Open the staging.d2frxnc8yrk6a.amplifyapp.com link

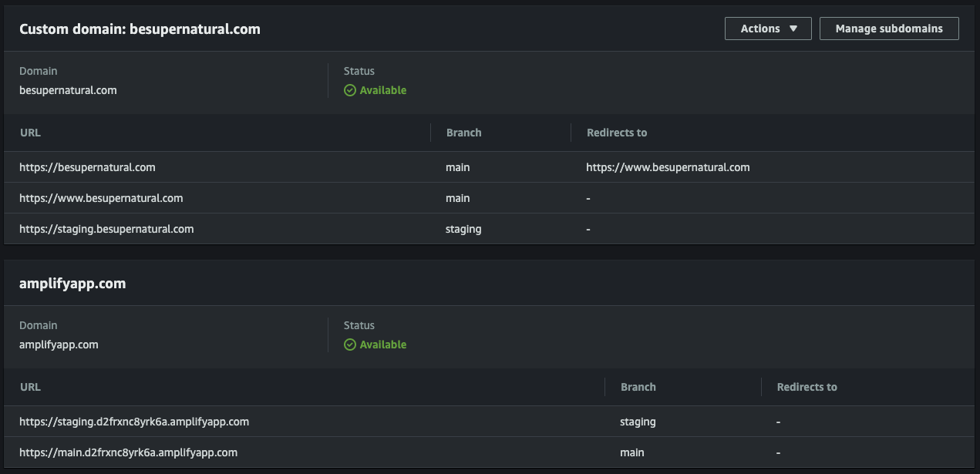(134, 422)
